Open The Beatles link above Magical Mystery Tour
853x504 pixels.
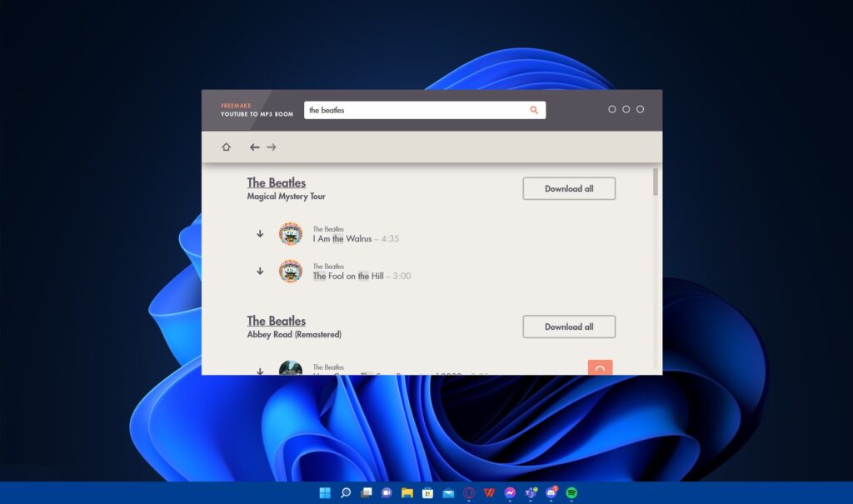coord(277,183)
